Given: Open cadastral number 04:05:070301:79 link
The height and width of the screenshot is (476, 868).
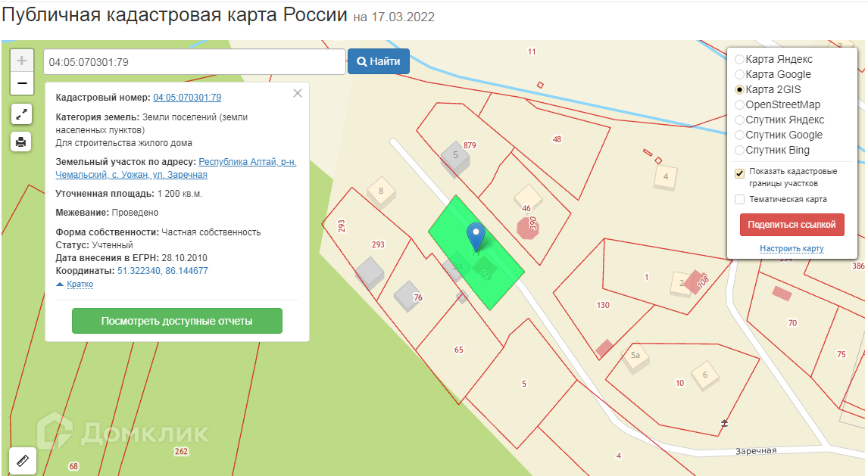Looking at the screenshot, I should click(187, 98).
